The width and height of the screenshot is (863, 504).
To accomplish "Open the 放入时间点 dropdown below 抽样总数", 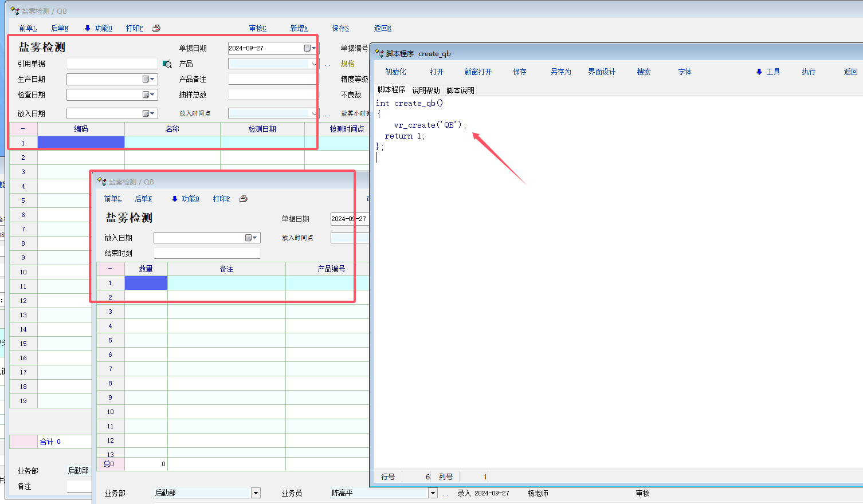I will tap(313, 114).
